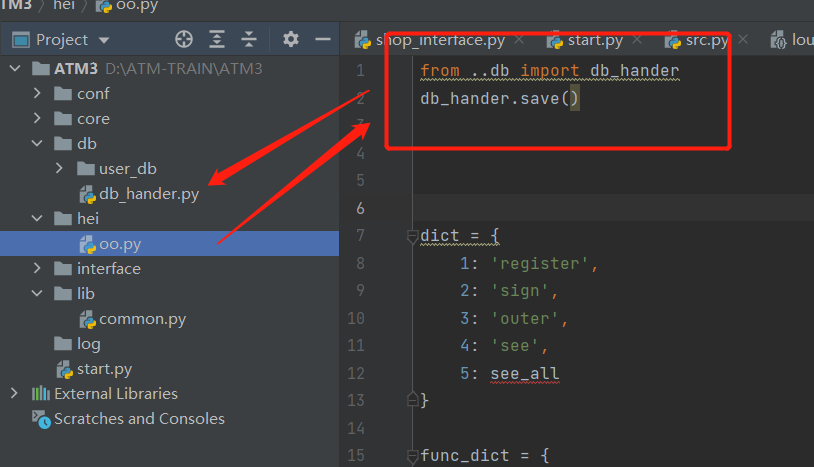Expand the core folder
Viewport: 814px width, 467px height.
pyautogui.click(x=37, y=118)
